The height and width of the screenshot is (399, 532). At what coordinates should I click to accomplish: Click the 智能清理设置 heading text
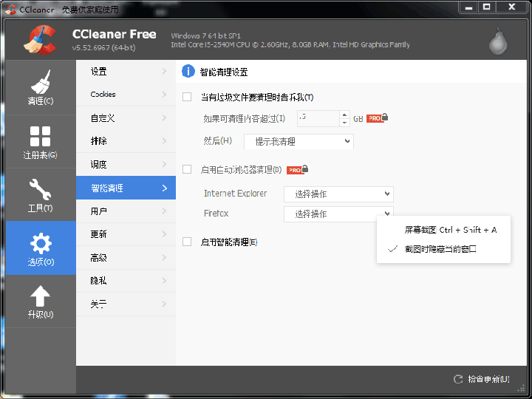(x=224, y=72)
